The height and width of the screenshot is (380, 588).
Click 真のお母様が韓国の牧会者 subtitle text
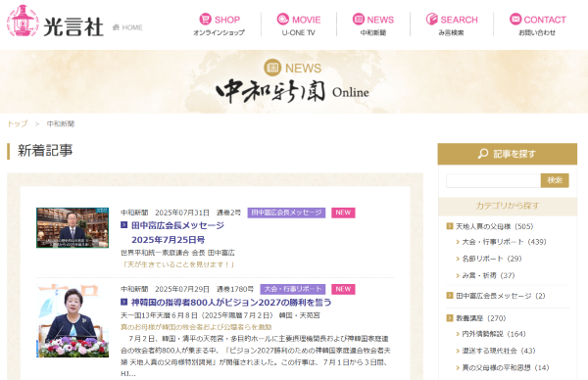tap(196, 327)
